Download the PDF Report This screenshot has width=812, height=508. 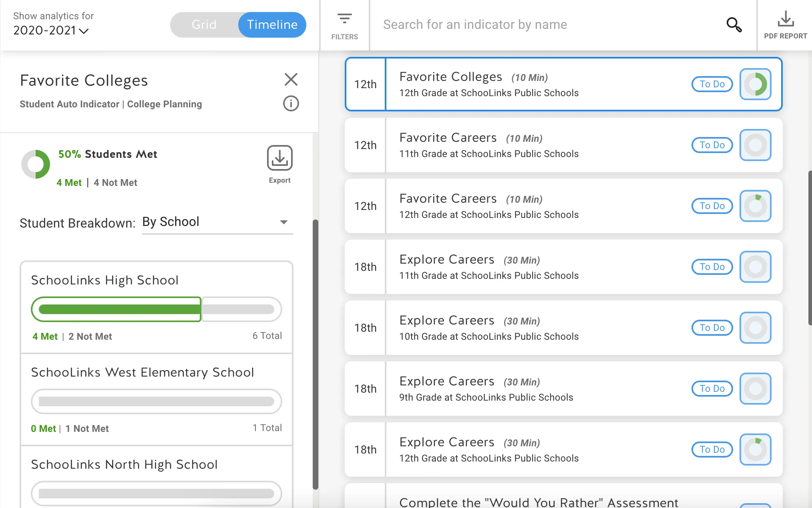tap(785, 25)
